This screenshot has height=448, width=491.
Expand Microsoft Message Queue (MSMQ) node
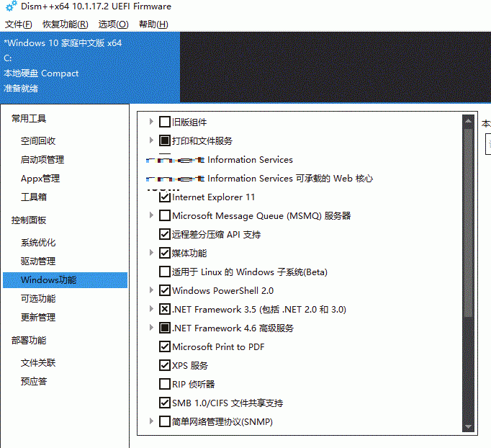click(151, 216)
